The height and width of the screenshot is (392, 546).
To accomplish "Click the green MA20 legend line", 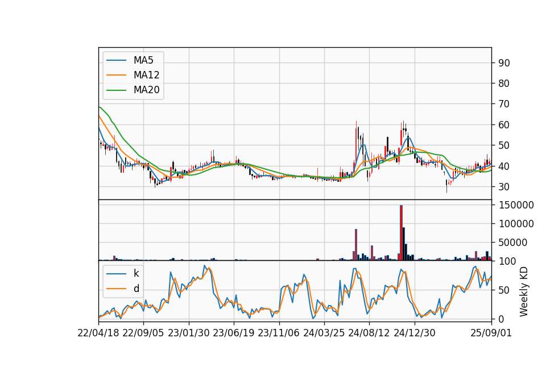I will [x=116, y=90].
